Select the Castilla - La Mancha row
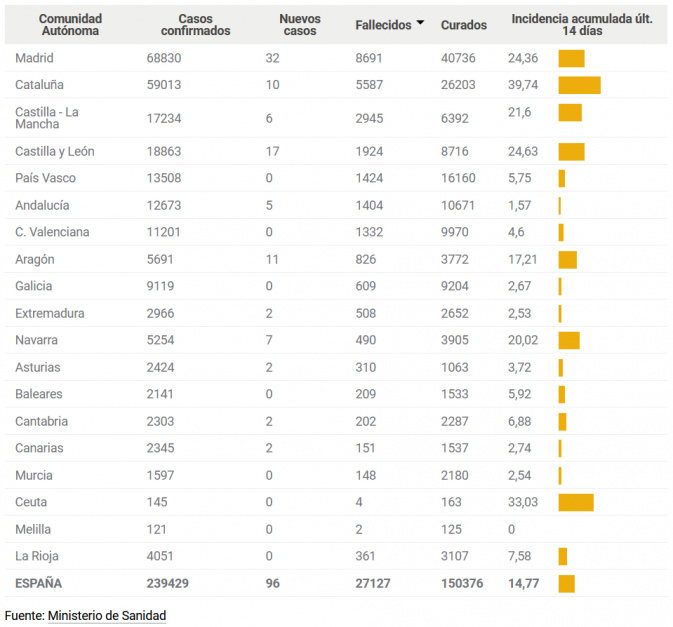673x627 pixels. [47, 118]
